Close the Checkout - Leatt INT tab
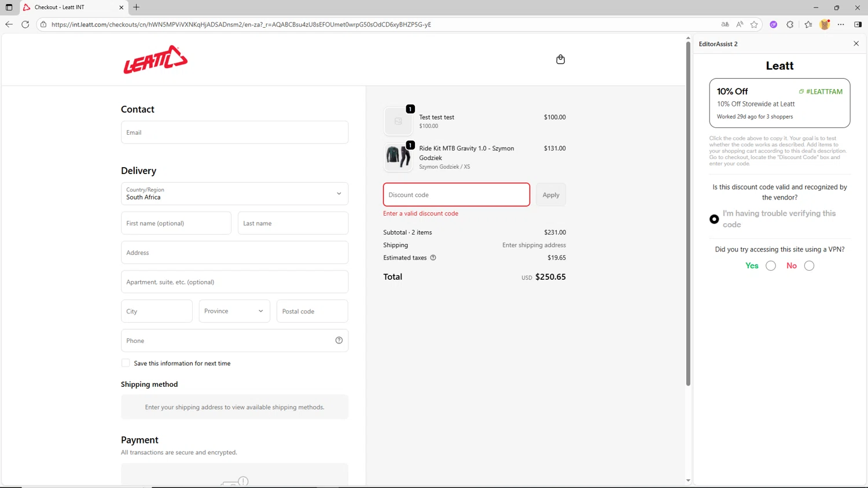 [121, 8]
